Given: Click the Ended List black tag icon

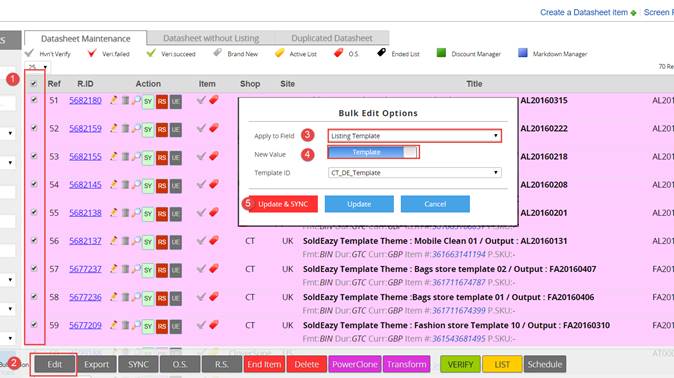Looking at the screenshot, I should [x=381, y=53].
